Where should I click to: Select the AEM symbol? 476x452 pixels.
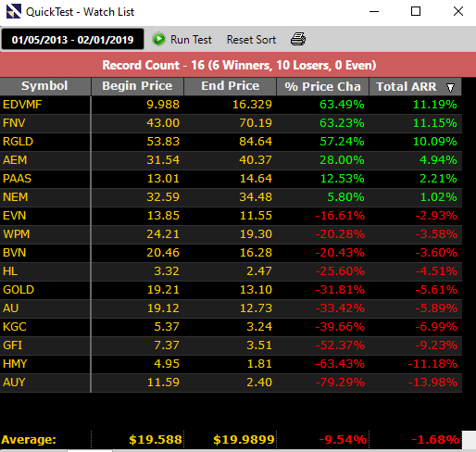pyautogui.click(x=15, y=160)
